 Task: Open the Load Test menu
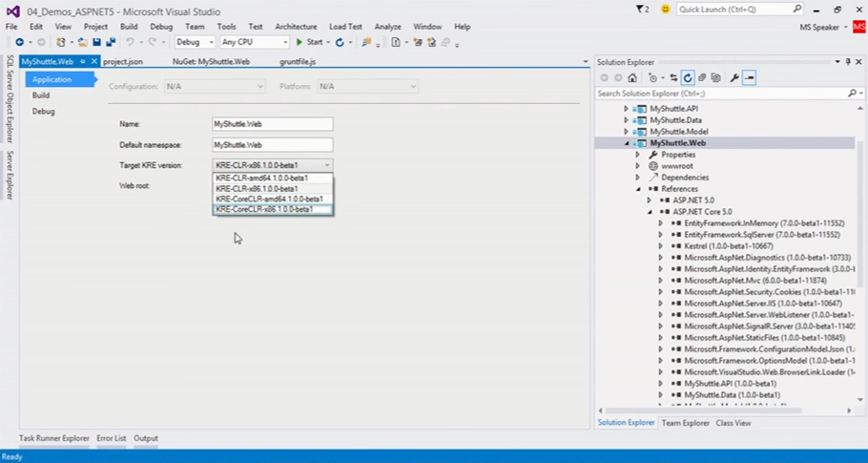(x=345, y=27)
